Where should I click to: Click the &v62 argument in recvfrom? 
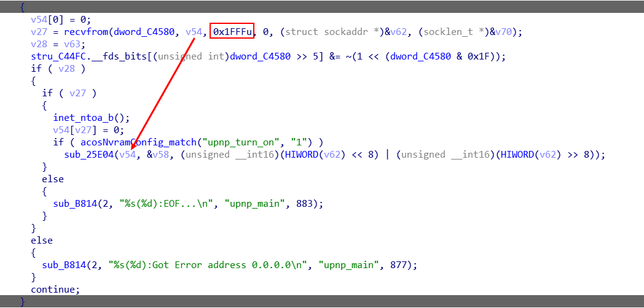pos(397,32)
